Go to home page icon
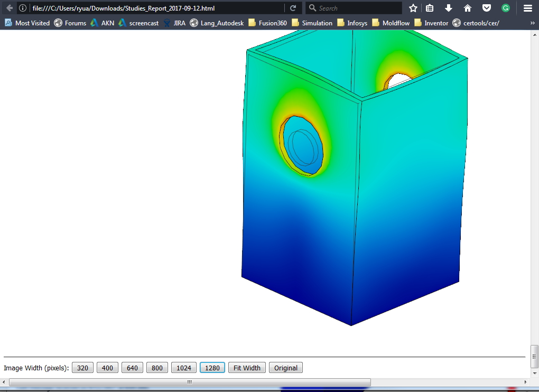539x392 pixels. 468,8
